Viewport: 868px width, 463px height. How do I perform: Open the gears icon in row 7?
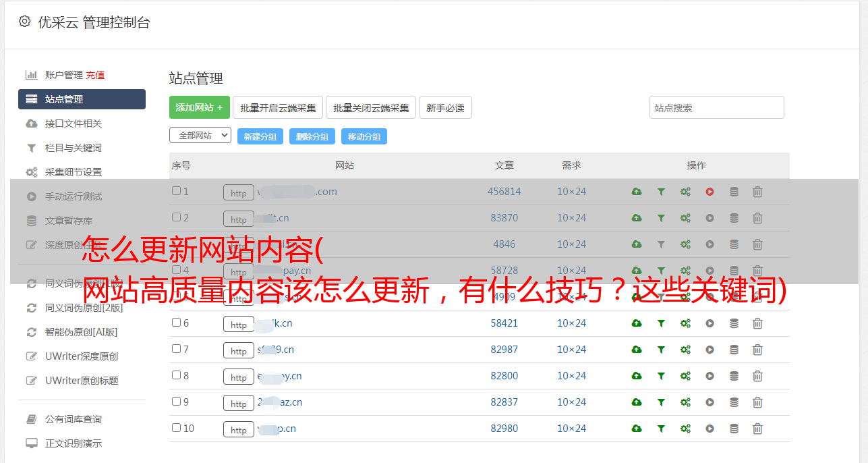click(685, 350)
